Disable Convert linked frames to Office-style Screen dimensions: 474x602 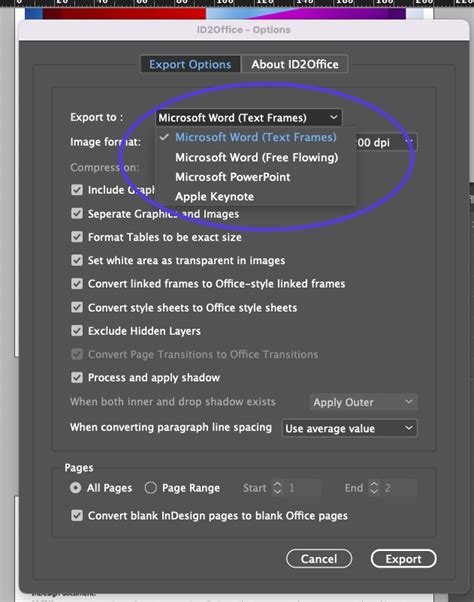[x=77, y=283]
